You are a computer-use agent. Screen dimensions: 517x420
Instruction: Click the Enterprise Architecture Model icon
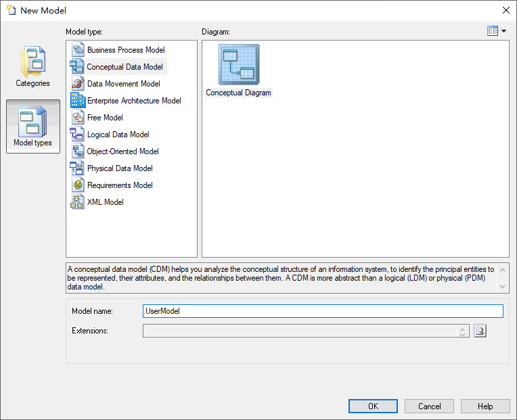click(78, 101)
